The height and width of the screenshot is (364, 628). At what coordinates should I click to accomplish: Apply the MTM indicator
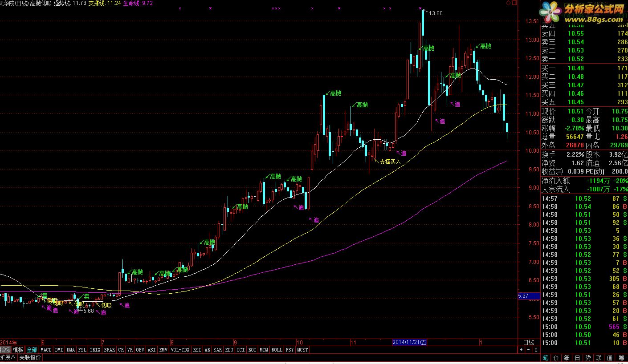point(264,350)
